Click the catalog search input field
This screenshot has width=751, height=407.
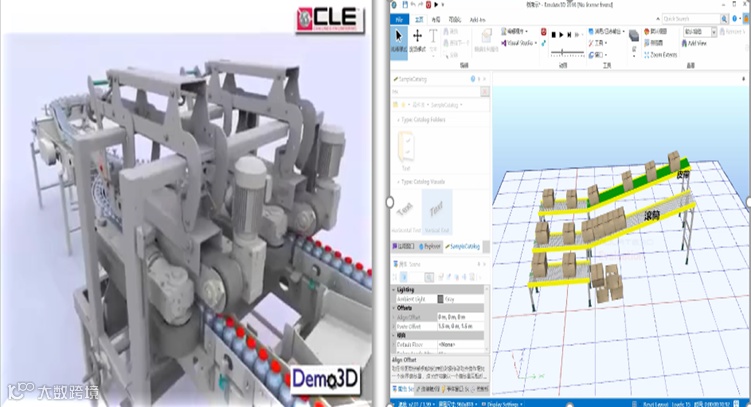(x=436, y=91)
